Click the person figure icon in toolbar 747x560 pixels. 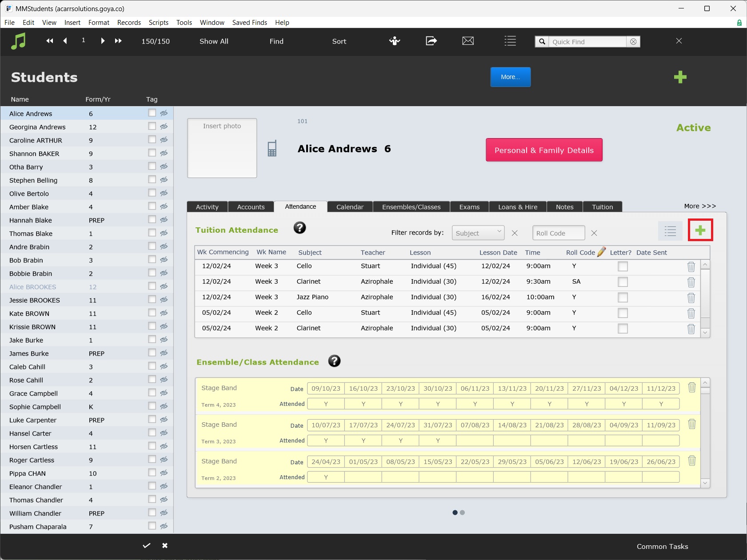pyautogui.click(x=395, y=41)
